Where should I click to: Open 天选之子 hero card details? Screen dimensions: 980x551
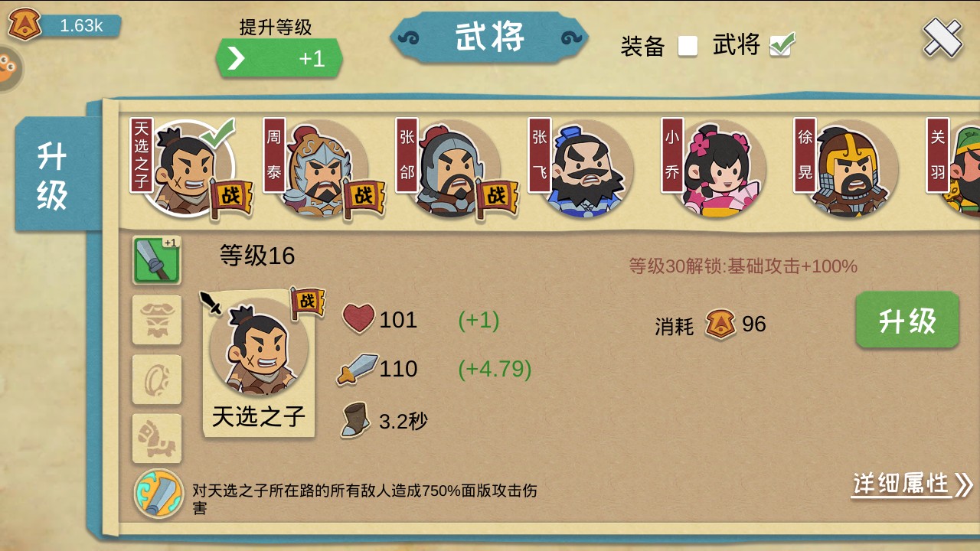click(x=259, y=363)
